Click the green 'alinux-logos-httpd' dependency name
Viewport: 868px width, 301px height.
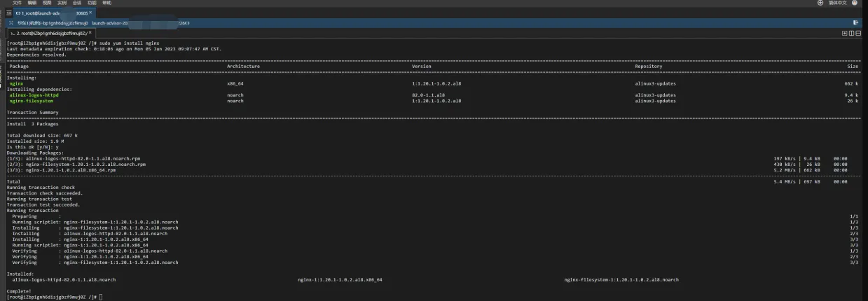pos(34,94)
